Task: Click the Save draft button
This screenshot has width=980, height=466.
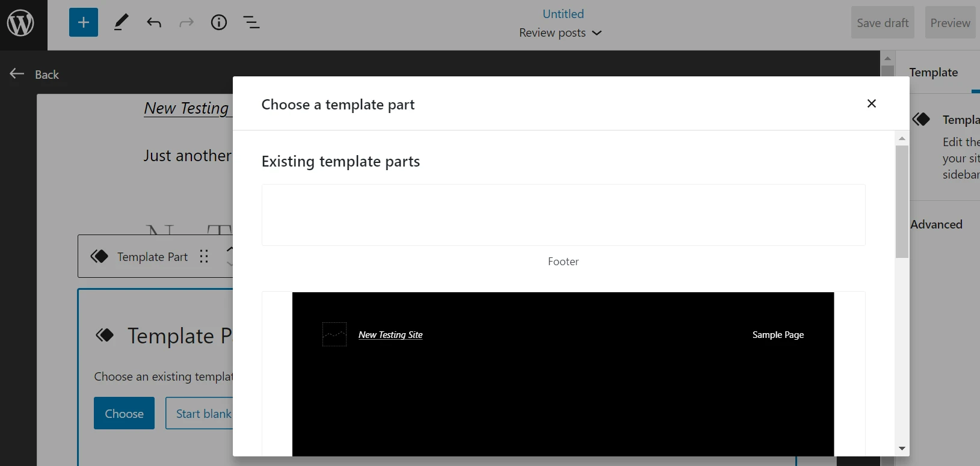Action: (x=883, y=23)
